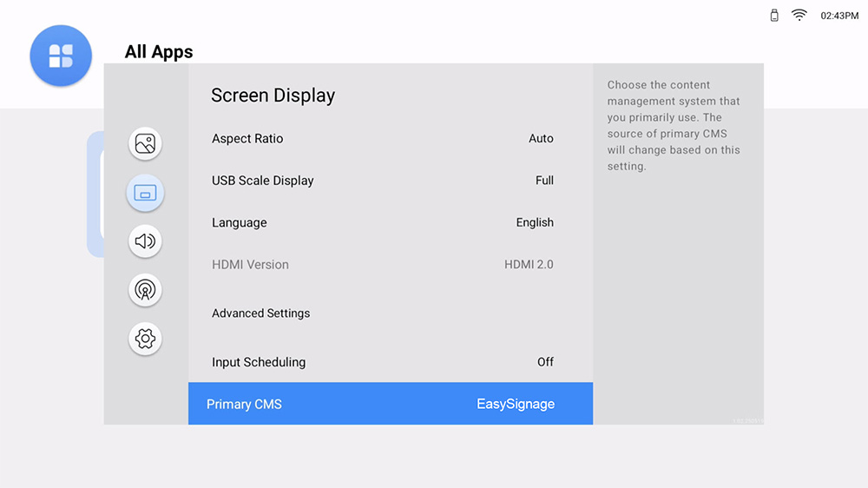The image size is (868, 488).
Task: Toggle the Input Scheduling Off value
Action: click(x=544, y=362)
